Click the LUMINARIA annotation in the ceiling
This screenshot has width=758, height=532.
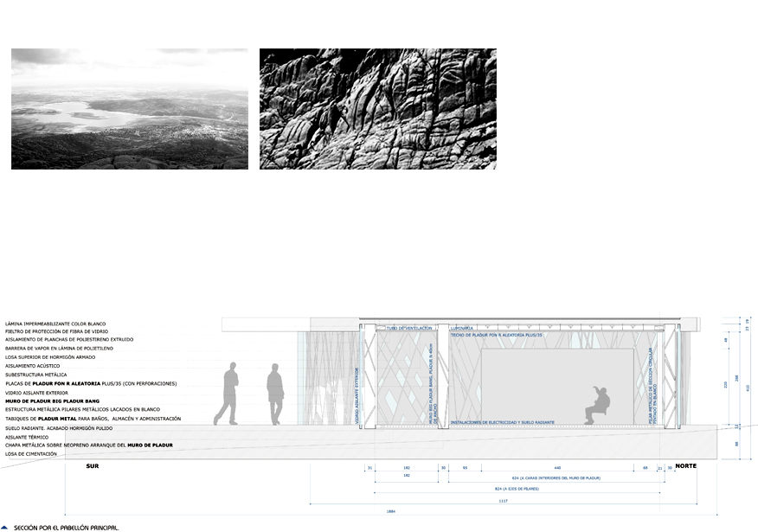[461, 329]
